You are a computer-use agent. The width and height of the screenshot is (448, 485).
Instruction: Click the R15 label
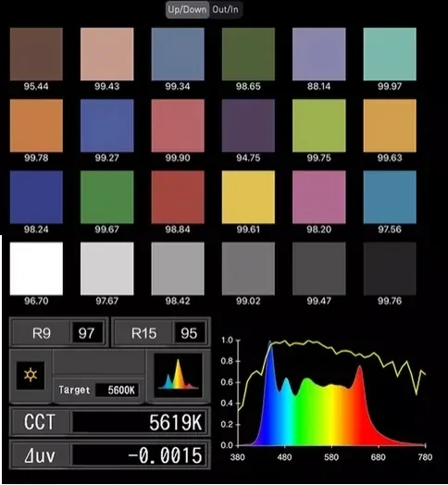143,333
